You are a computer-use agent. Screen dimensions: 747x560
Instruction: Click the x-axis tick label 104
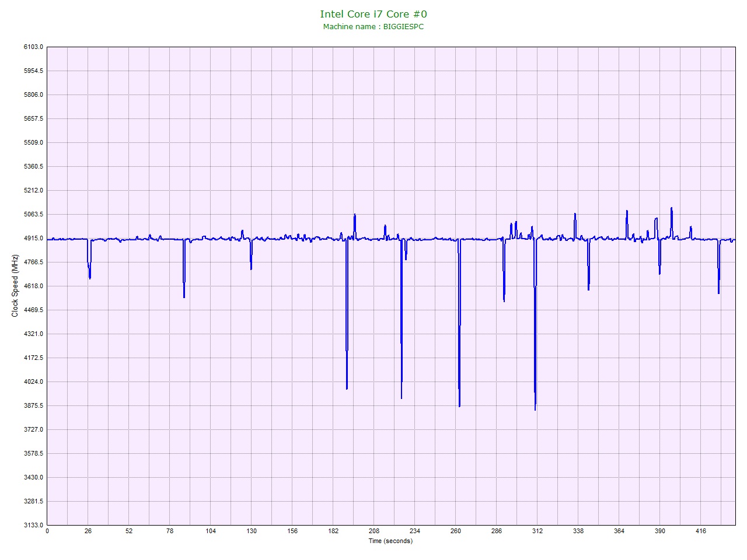coord(211,531)
